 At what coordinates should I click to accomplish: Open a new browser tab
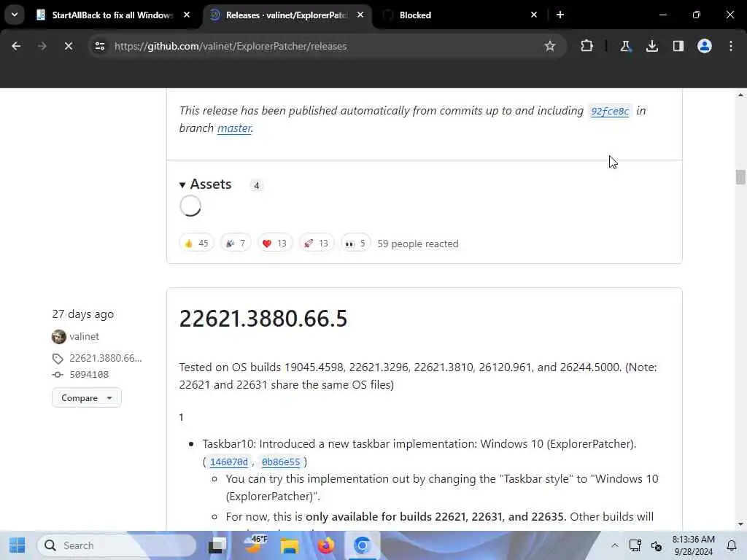coord(560,15)
